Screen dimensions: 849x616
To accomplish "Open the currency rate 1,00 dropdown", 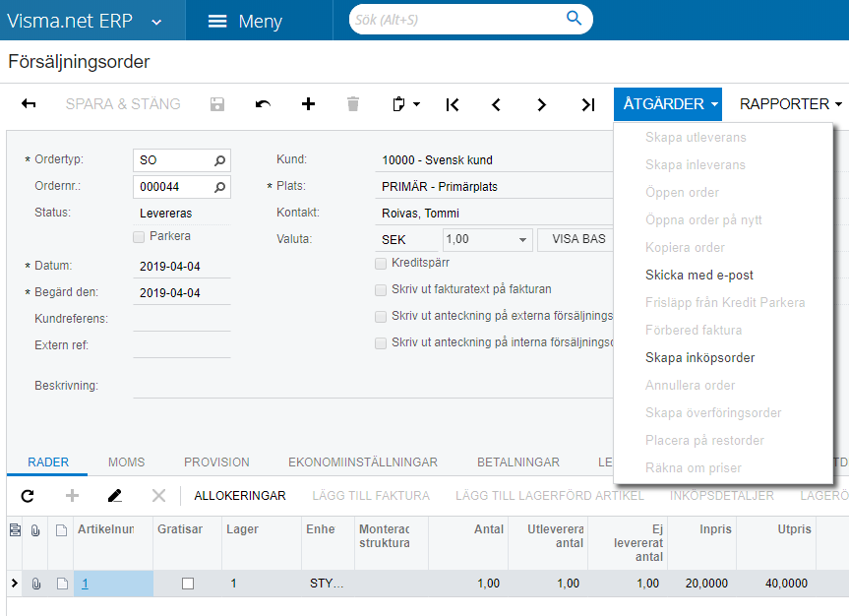I will tap(522, 239).
